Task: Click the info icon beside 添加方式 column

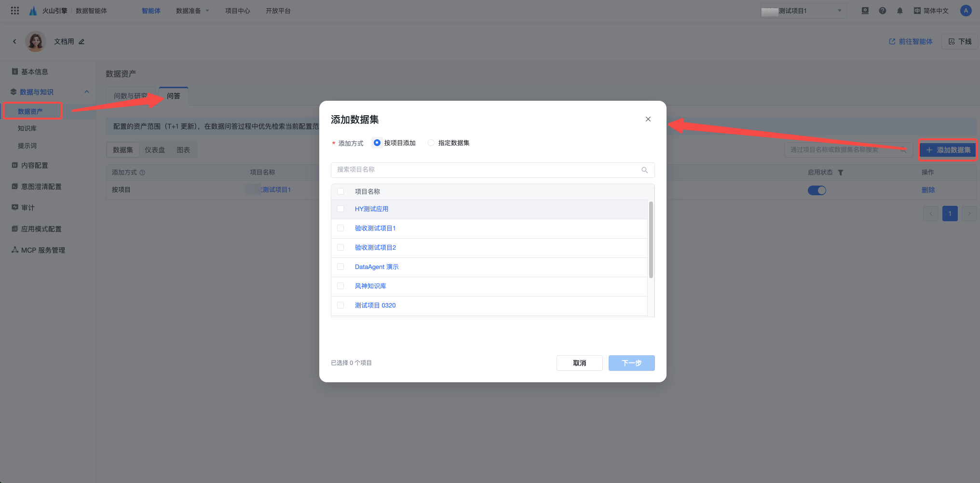Action: coord(142,173)
